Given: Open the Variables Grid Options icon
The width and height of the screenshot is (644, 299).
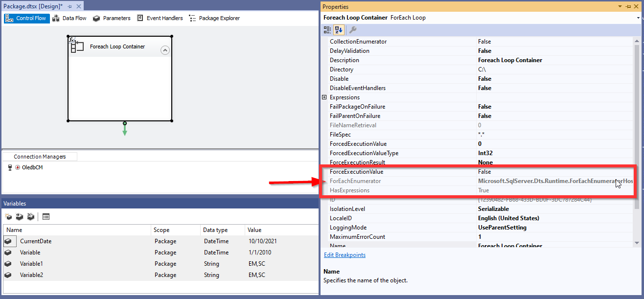Looking at the screenshot, I should tap(46, 216).
